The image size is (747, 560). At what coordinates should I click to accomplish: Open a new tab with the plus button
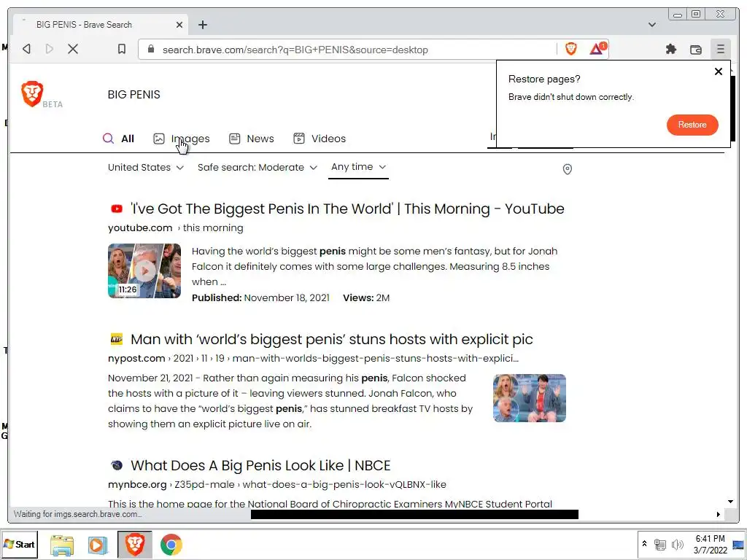203,25
